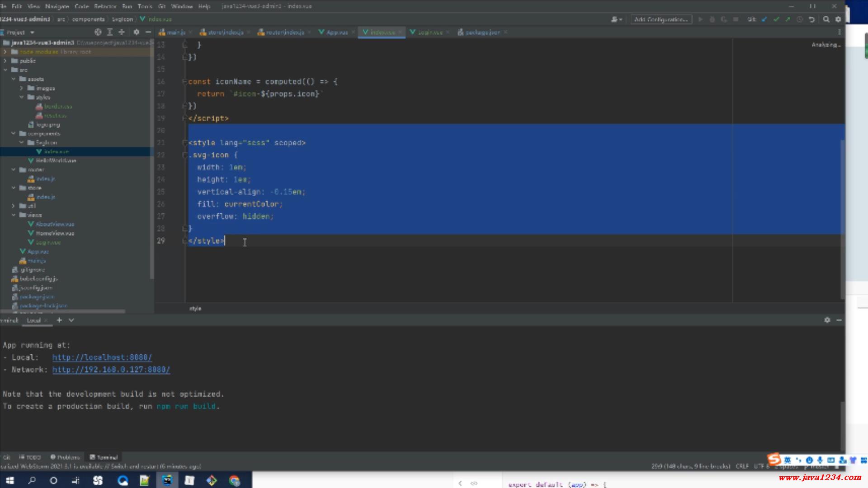The width and height of the screenshot is (868, 488).
Task: Open network URL 192.168.0.127:8080 link
Action: click(111, 370)
